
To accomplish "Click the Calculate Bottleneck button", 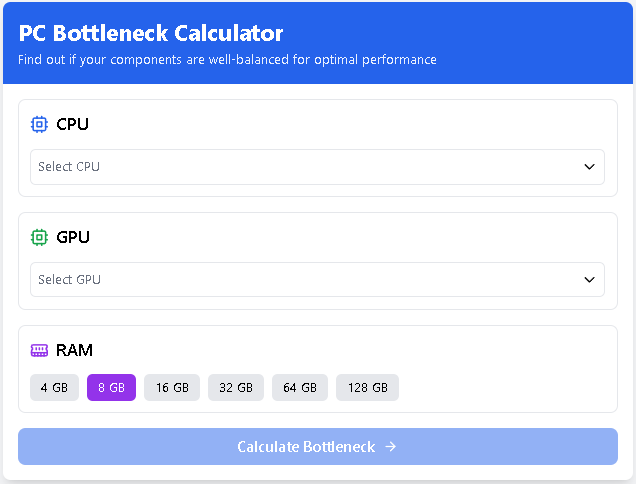I will [318, 447].
